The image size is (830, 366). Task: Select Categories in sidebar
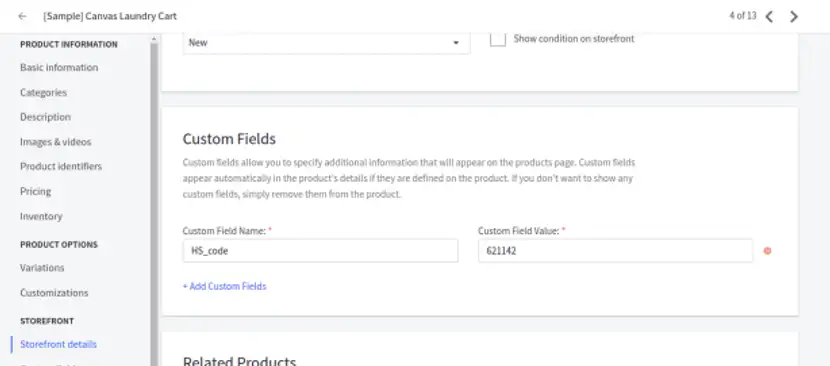click(x=43, y=92)
